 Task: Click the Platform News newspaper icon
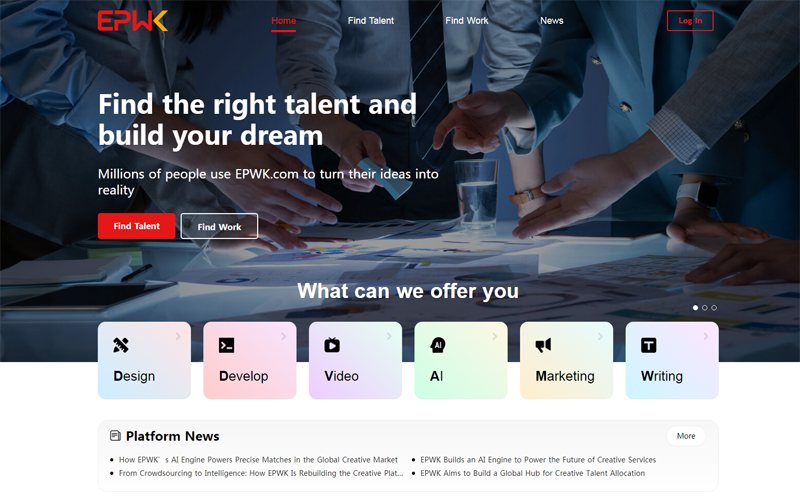[115, 436]
